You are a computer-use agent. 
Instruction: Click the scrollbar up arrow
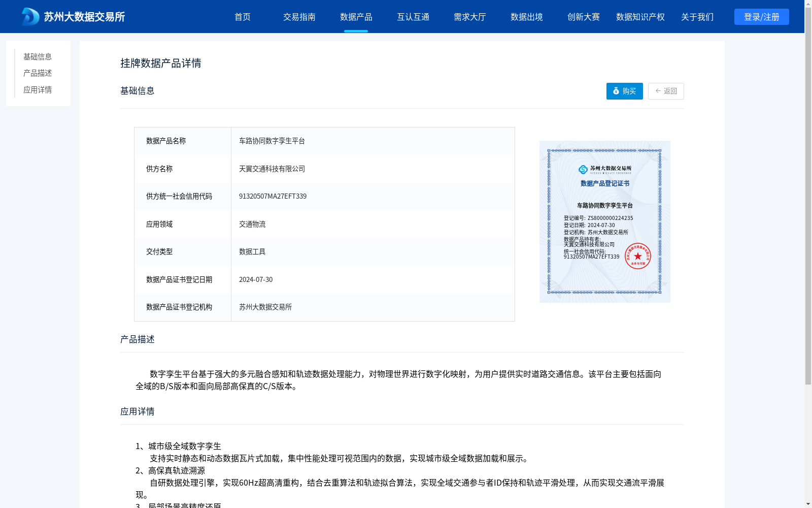point(808,4)
